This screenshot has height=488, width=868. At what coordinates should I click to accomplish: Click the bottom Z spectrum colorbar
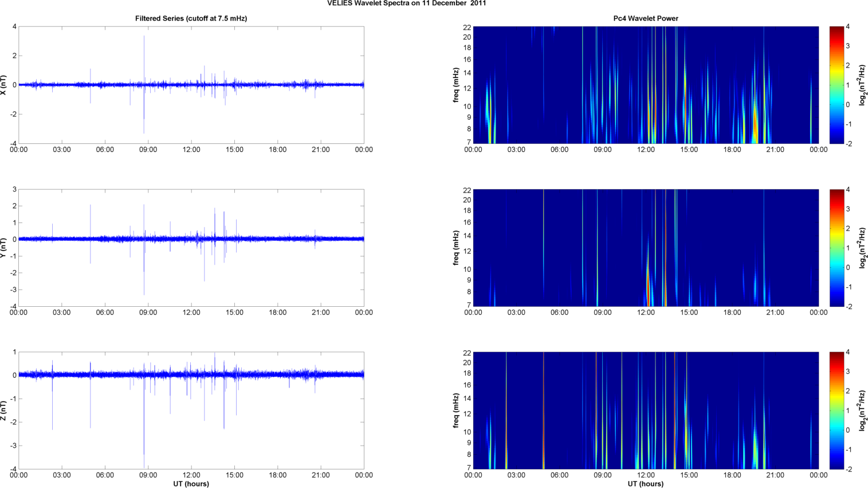click(x=836, y=411)
